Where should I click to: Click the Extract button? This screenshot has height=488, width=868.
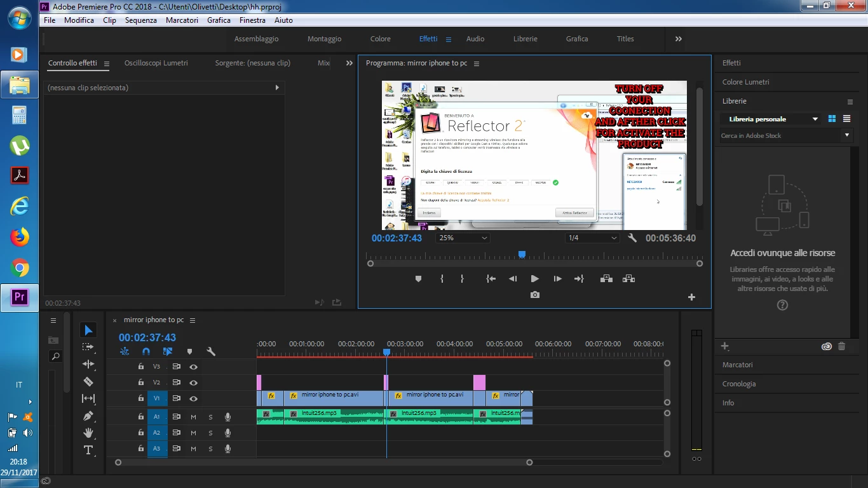628,279
